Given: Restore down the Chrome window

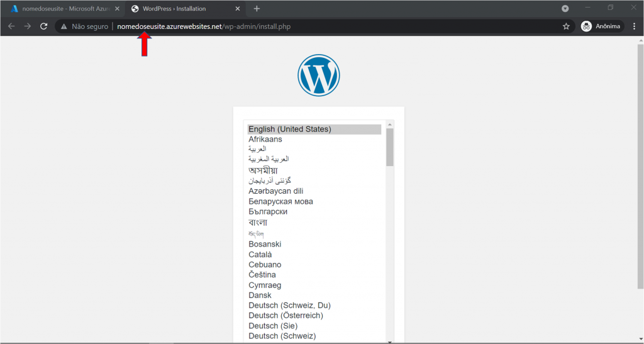Looking at the screenshot, I should pyautogui.click(x=611, y=8).
